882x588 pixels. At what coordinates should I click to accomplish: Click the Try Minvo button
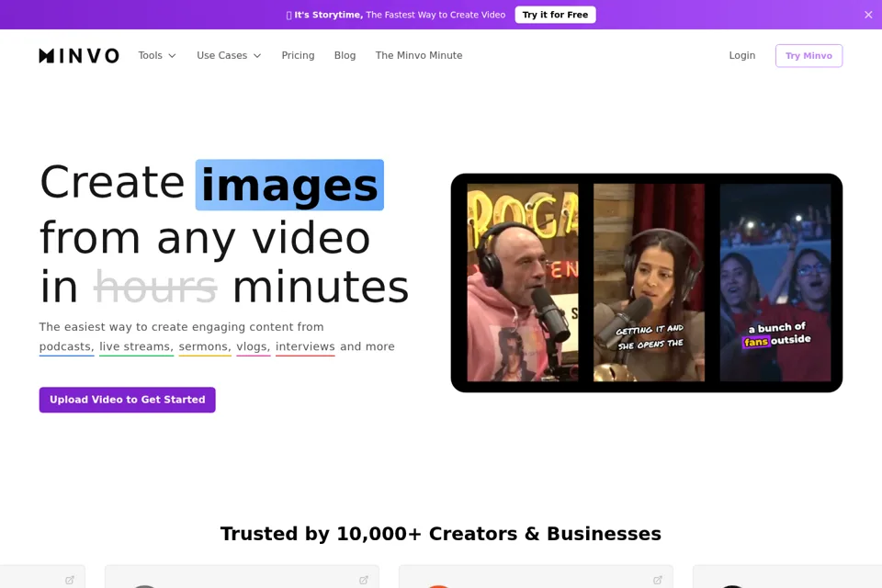[x=808, y=56]
